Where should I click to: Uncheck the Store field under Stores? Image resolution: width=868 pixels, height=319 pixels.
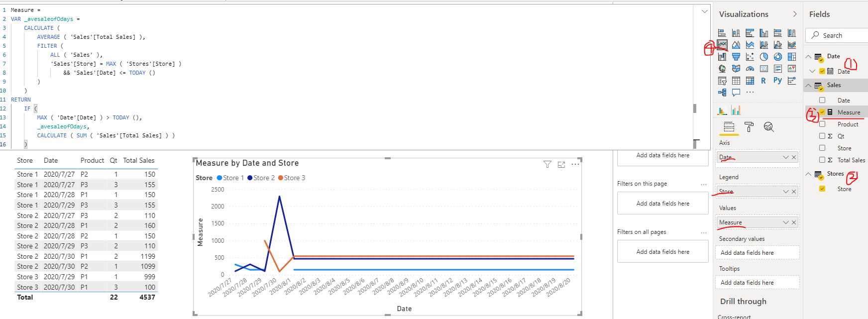coord(822,189)
